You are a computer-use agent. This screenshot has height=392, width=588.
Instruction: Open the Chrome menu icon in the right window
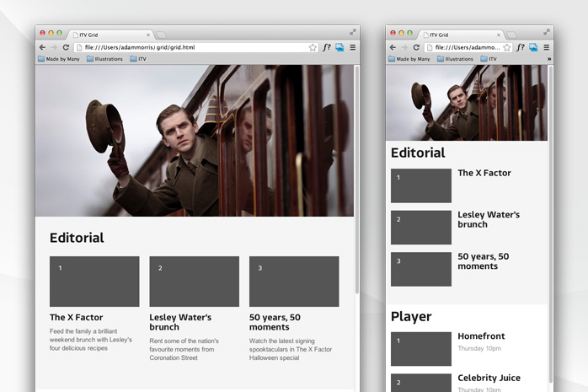click(x=547, y=47)
